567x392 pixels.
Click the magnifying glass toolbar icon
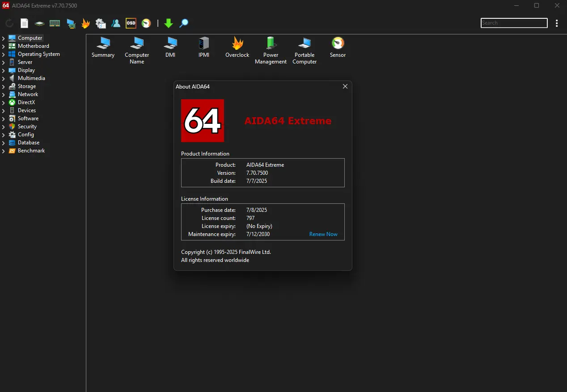click(x=184, y=23)
